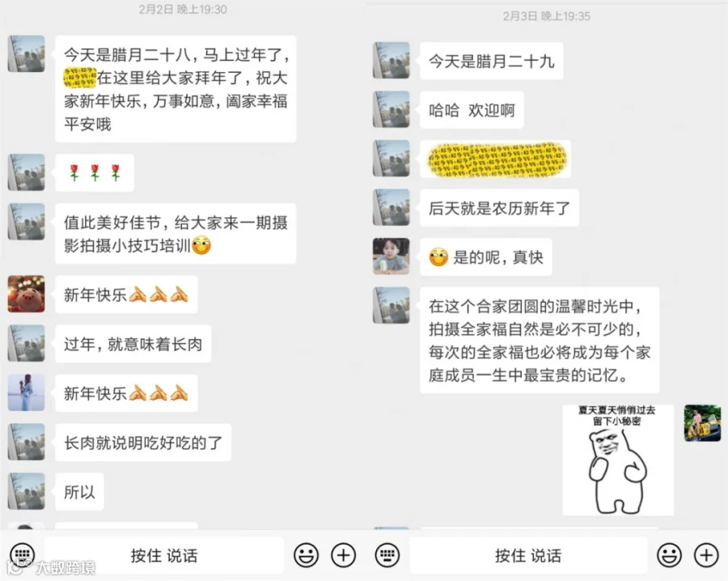The height and width of the screenshot is (581, 728).
Task: Open the plus menu in left chat
Action: tap(343, 554)
